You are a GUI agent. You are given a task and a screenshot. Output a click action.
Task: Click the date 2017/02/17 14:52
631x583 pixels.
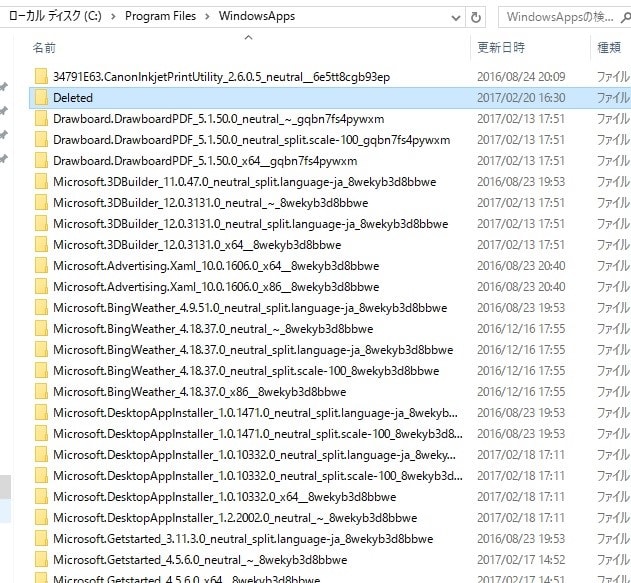coord(521,560)
